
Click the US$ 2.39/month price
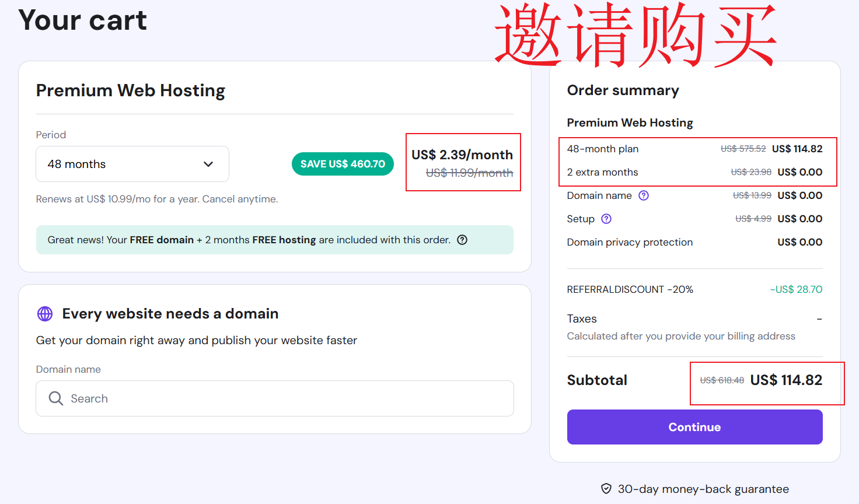462,155
